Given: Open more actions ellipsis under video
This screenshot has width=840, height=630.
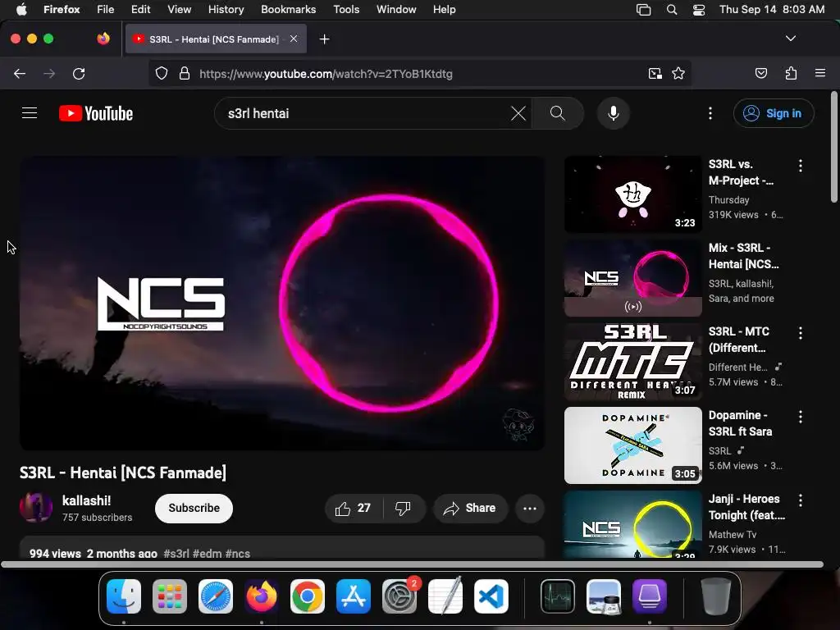Looking at the screenshot, I should pos(529,508).
